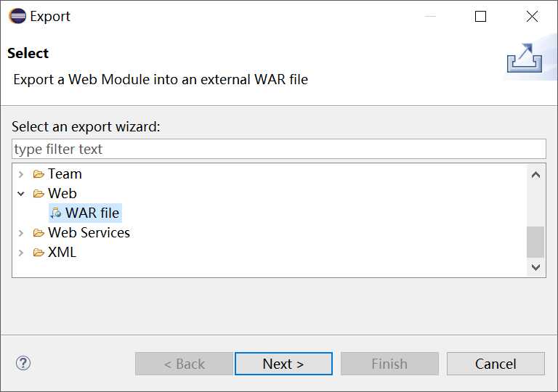
Task: Click the scrollbar down arrow in wizard list
Action: [x=535, y=267]
